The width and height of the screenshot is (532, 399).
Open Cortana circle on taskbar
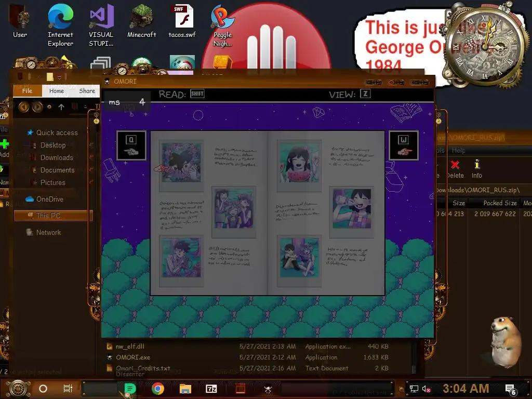pos(43,389)
